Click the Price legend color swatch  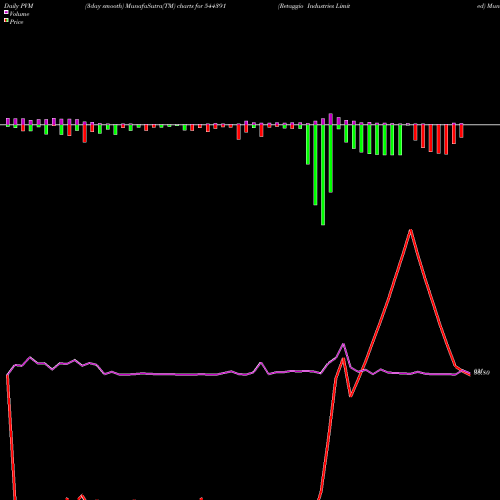click(6, 21)
